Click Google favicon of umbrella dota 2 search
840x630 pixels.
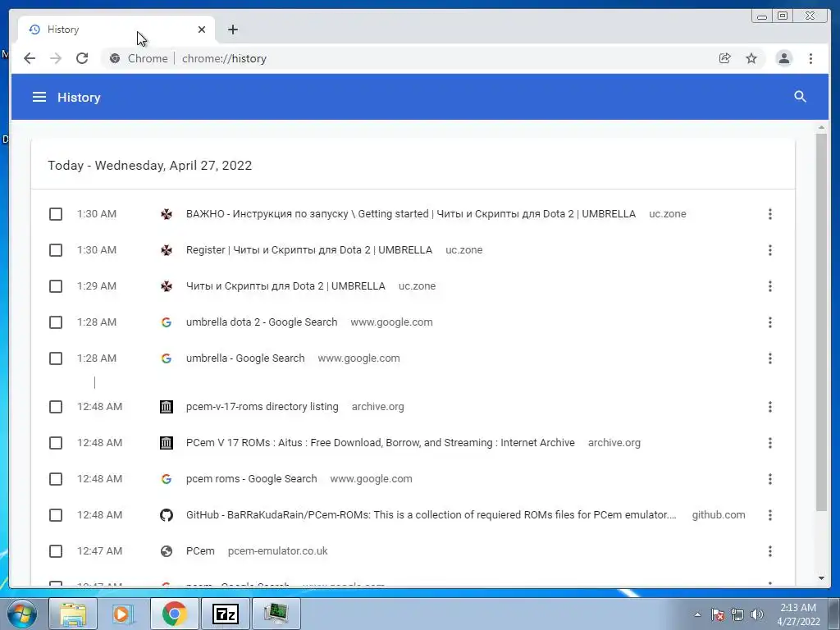[x=167, y=322]
